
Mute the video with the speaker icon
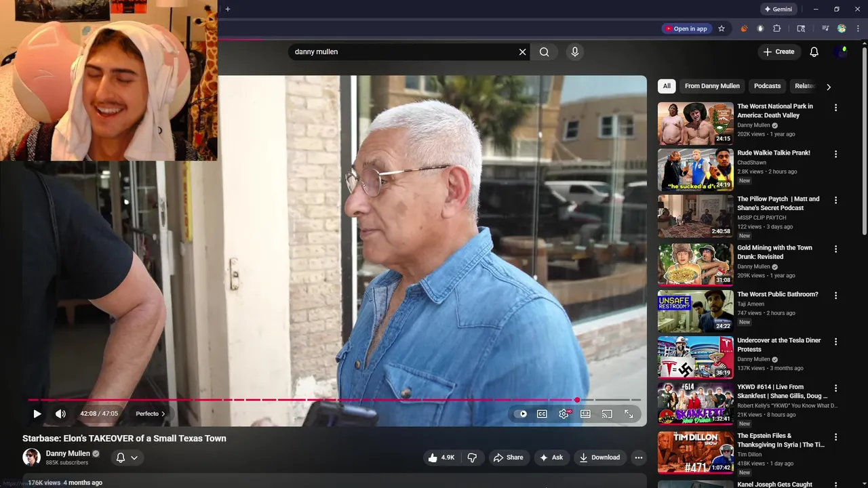click(x=60, y=413)
